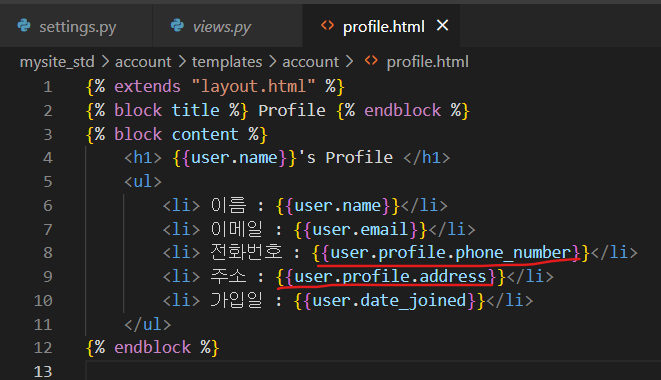Click the closing </h1> tag

click(x=427, y=158)
